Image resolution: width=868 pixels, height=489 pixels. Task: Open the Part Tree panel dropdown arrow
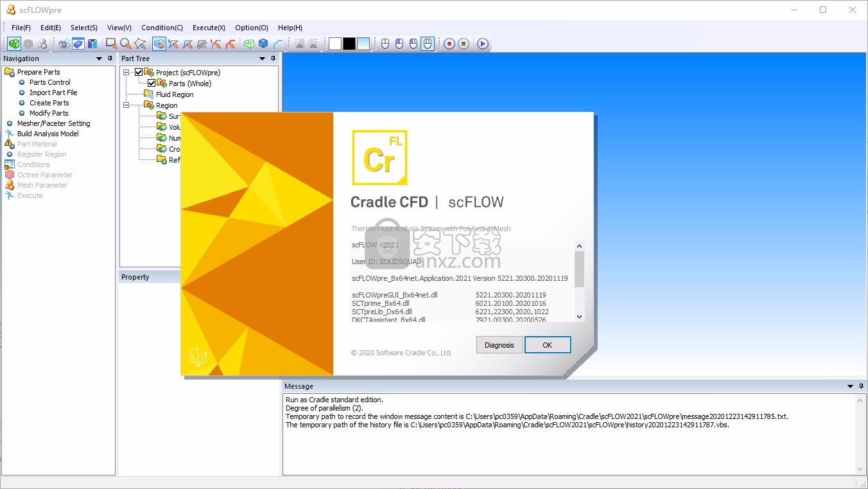262,58
